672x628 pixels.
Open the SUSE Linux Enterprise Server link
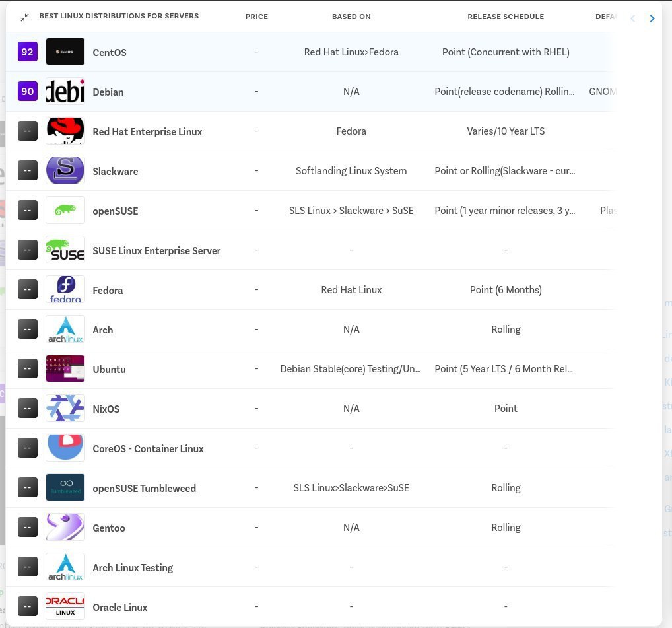click(156, 251)
